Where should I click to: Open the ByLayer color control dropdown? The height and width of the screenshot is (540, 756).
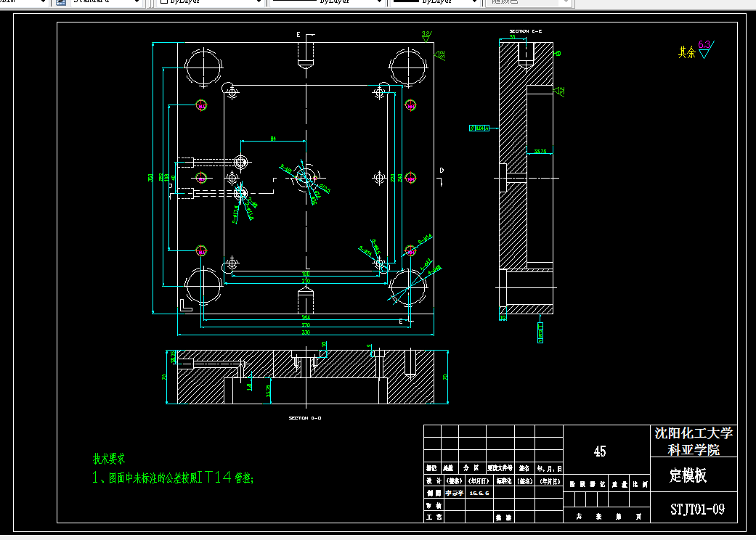click(210, 2)
